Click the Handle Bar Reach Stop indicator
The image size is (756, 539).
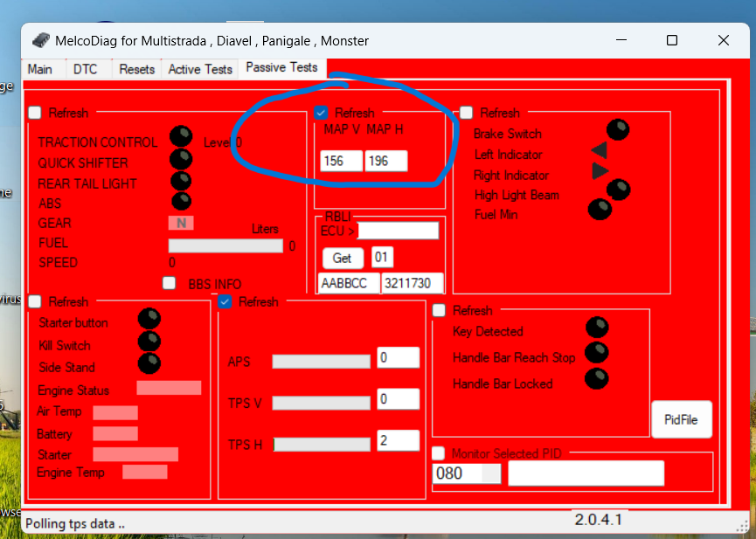tap(596, 352)
